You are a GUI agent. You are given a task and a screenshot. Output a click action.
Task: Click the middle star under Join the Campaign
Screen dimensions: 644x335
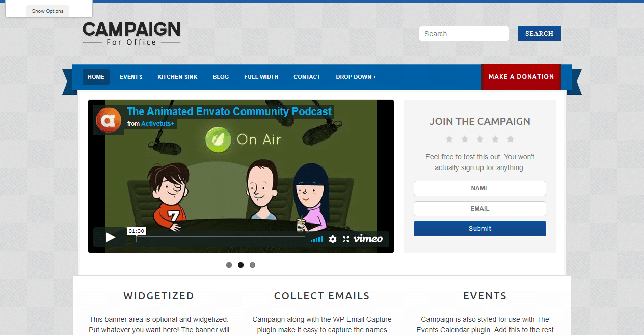[x=480, y=139]
